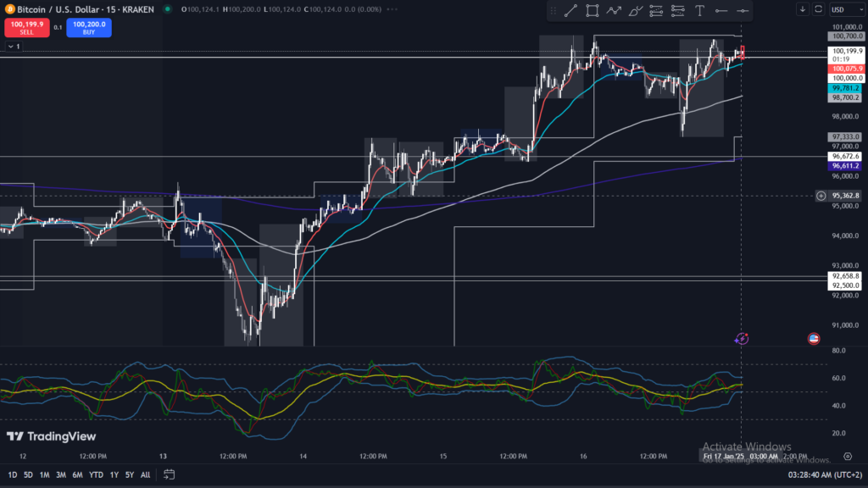Open the USD currency dropdown
Screen dimensions: 868x488
843,9
